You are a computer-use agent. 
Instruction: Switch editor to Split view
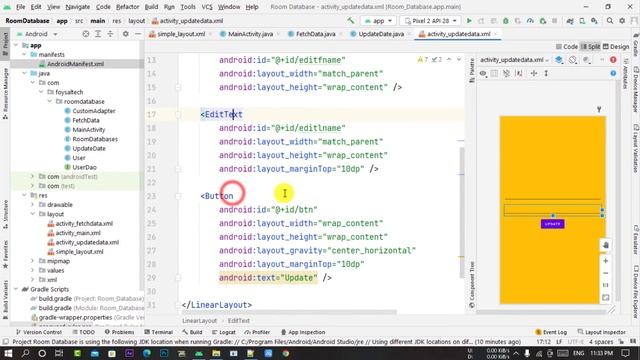pyautogui.click(x=590, y=47)
